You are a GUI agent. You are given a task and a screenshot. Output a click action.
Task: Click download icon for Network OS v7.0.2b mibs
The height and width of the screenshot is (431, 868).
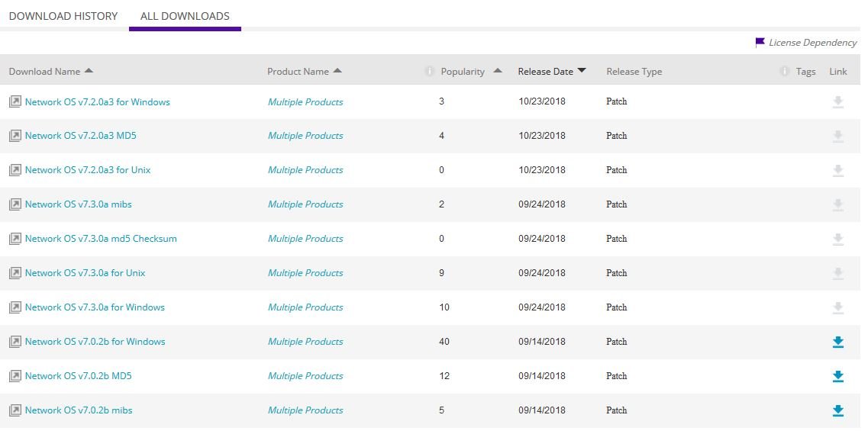point(837,410)
